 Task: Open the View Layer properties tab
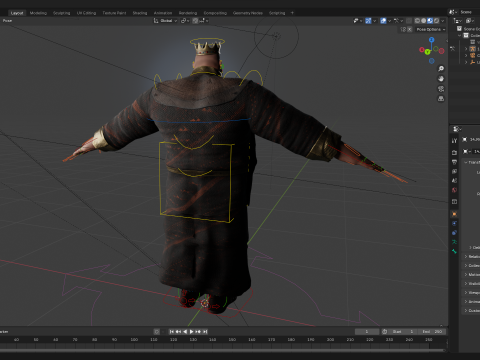click(x=454, y=171)
